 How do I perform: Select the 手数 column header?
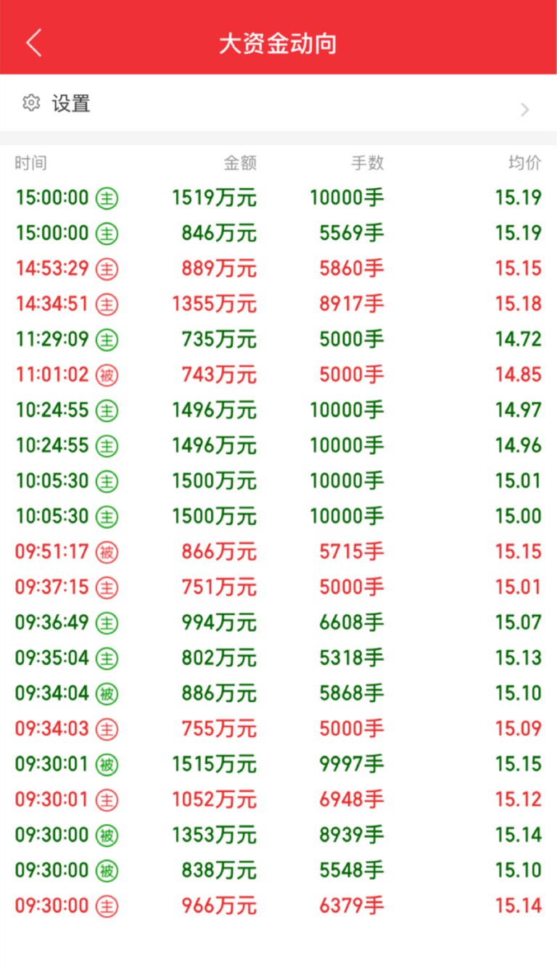click(x=368, y=163)
